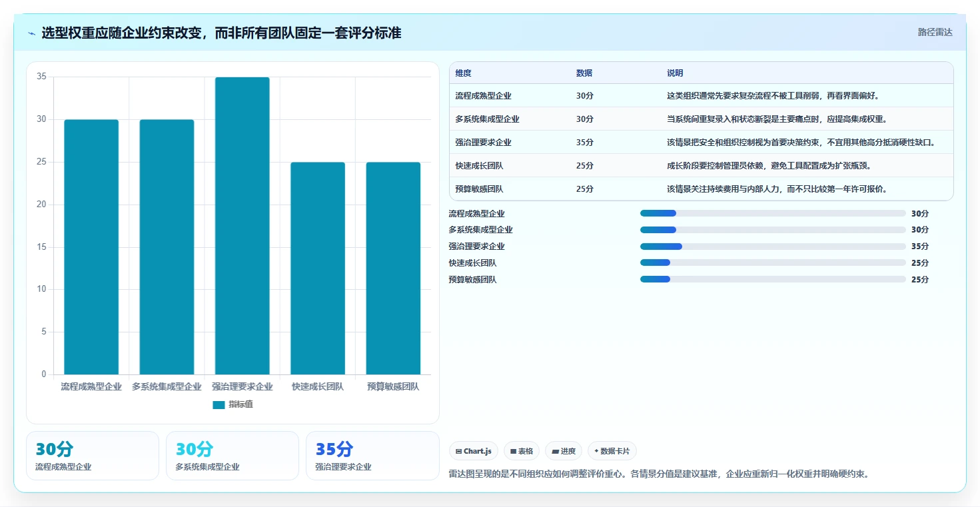Image resolution: width=980 pixels, height=507 pixels.
Task: Click the table's 30分 for 多系统集成型企业
Action: (585, 119)
